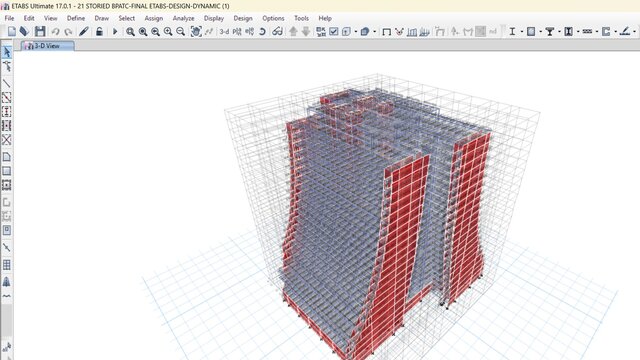Expand the Composite Beam Design dropdown arrow
Image resolution: width=640 pixels, height=360 pixels.
pyautogui.click(x=560, y=31)
